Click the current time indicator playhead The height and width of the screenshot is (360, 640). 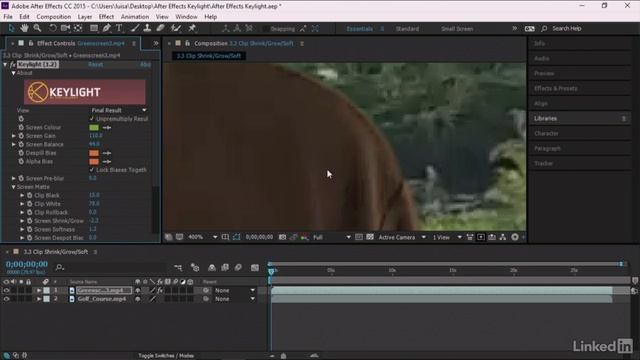(271, 271)
